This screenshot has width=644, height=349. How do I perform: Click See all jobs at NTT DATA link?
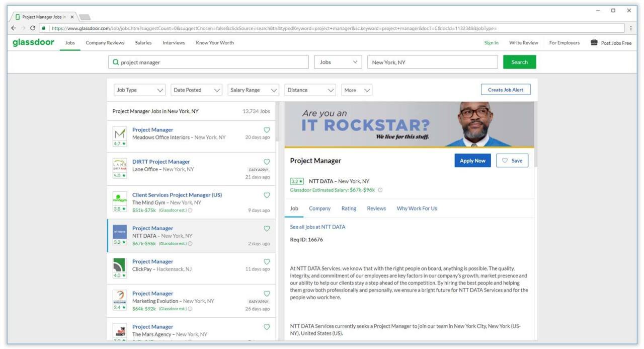pyautogui.click(x=317, y=227)
